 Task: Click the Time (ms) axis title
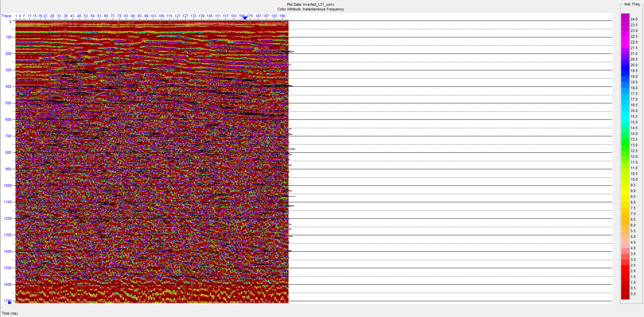[10, 313]
